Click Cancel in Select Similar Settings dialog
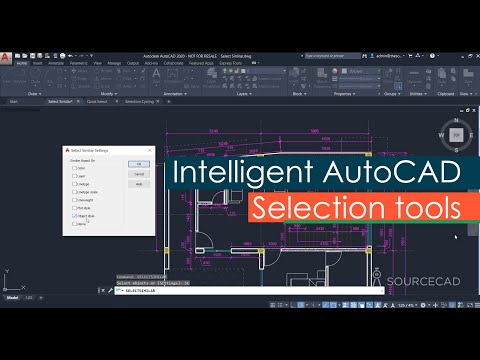This screenshot has height=360, width=480. click(x=139, y=174)
